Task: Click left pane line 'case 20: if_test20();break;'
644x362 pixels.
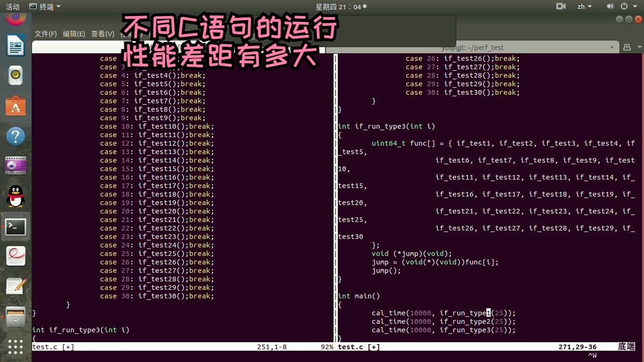Action: [x=157, y=211]
